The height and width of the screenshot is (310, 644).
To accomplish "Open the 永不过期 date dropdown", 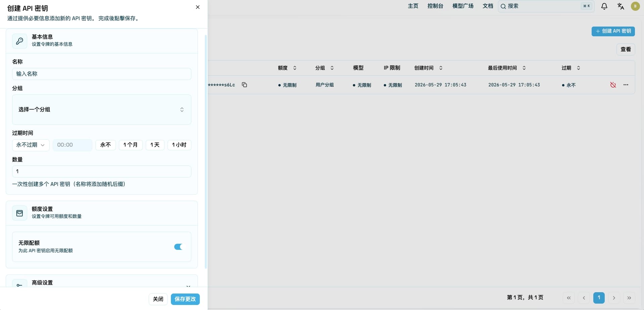I will click(31, 145).
